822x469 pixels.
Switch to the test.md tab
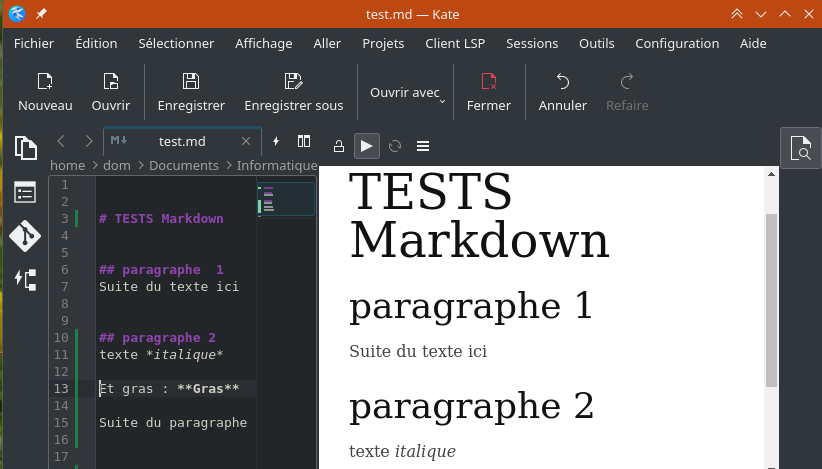pos(182,141)
